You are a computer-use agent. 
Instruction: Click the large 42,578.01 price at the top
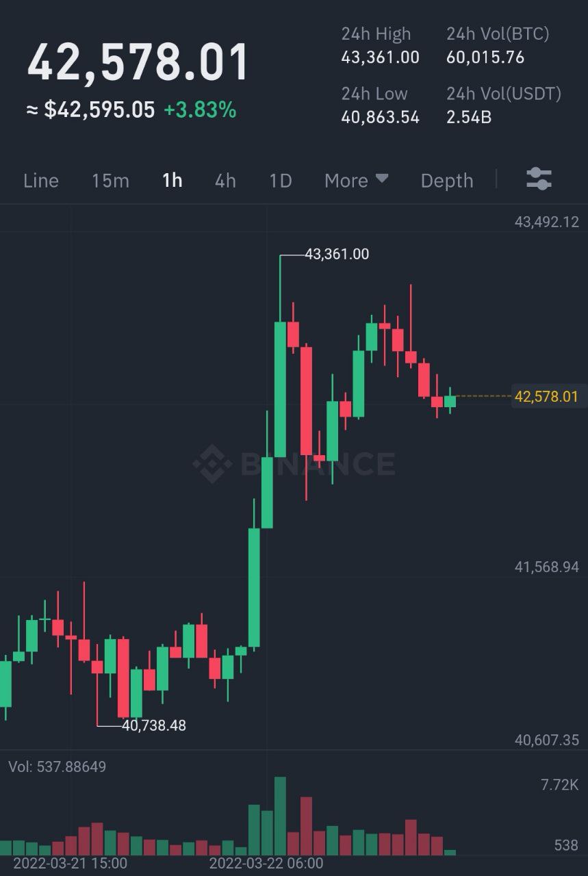pyautogui.click(x=138, y=63)
